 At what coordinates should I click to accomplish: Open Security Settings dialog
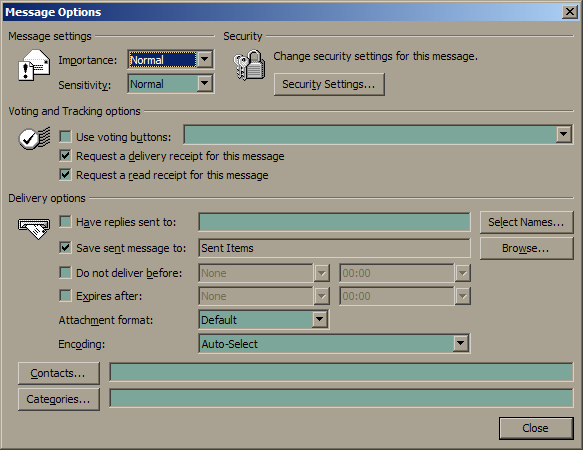point(329,84)
